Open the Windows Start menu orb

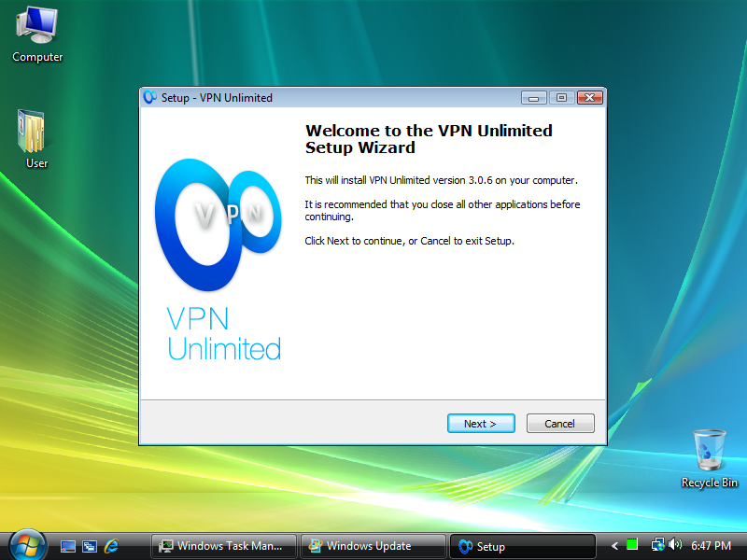pos(27,545)
